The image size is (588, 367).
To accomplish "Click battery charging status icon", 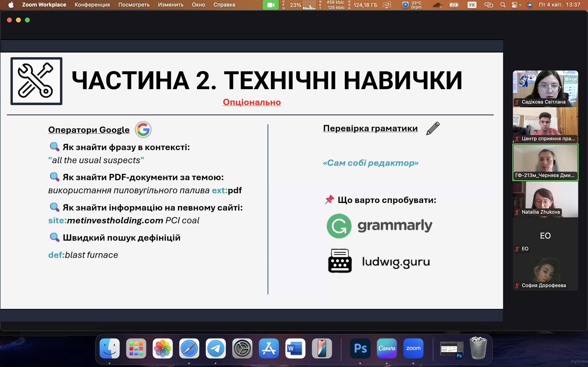I will click(x=454, y=5).
